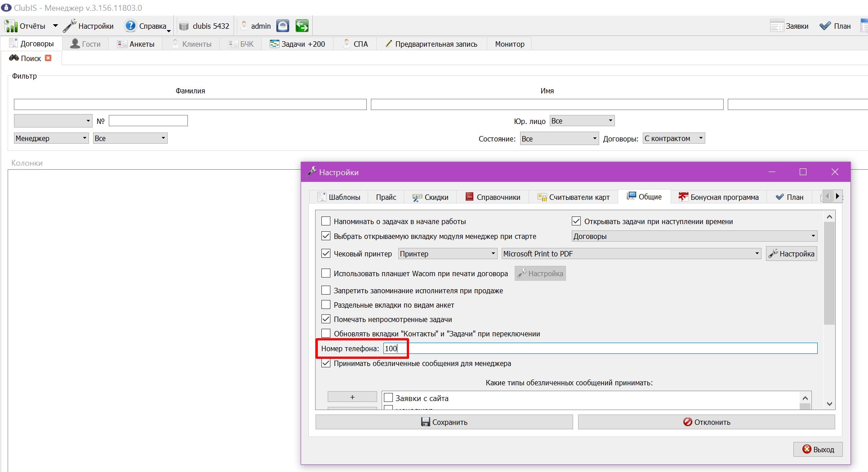Image resolution: width=868 pixels, height=472 pixels.
Task: Open Заявки requests icon
Action: (x=777, y=26)
